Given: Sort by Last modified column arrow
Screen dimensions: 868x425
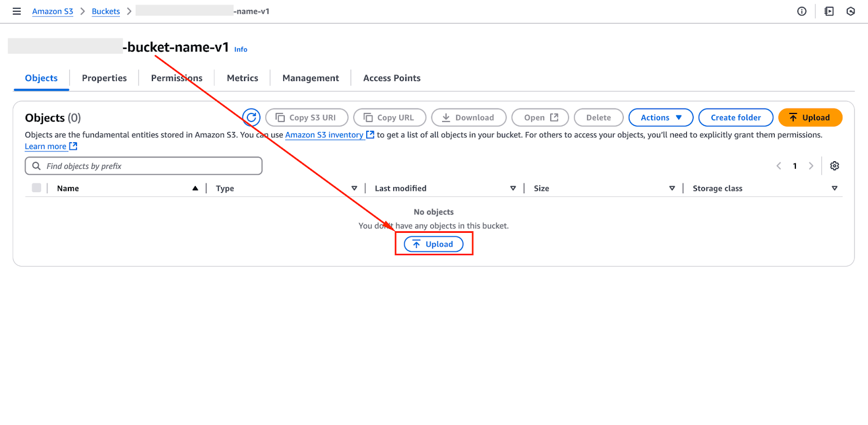Looking at the screenshot, I should tap(513, 188).
